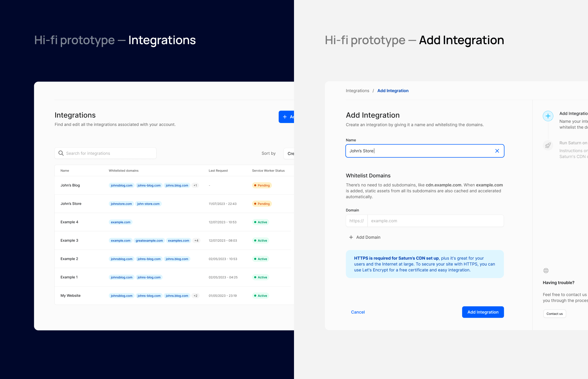Open the Sort by dropdown

click(289, 154)
